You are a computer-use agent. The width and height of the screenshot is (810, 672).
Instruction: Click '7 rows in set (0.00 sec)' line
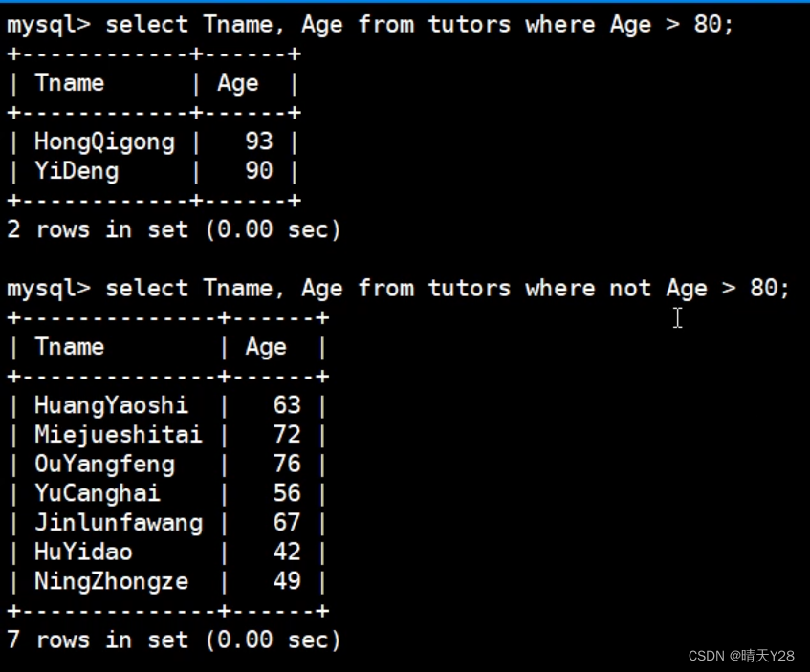point(174,639)
